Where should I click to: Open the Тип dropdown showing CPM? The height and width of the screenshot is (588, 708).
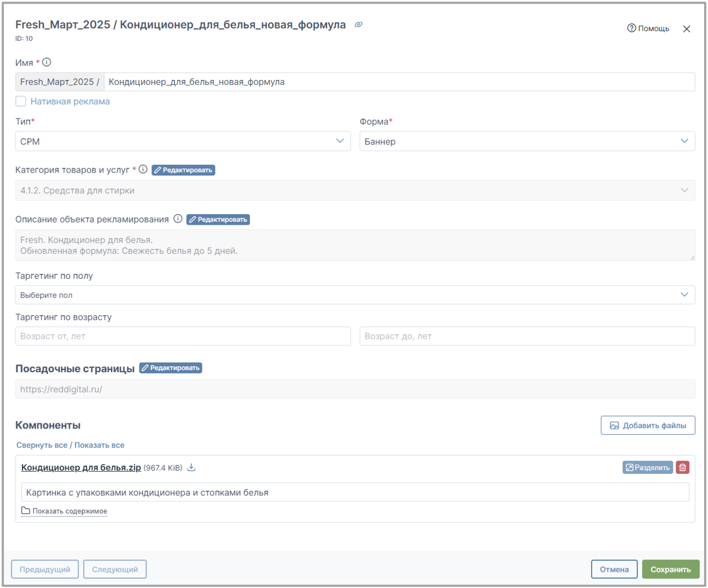pos(183,141)
